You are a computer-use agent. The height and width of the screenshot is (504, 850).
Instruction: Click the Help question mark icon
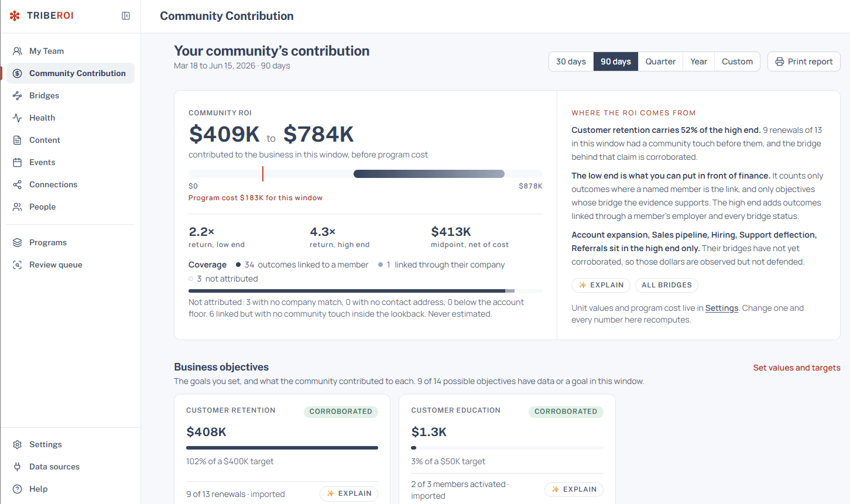pos(18,489)
